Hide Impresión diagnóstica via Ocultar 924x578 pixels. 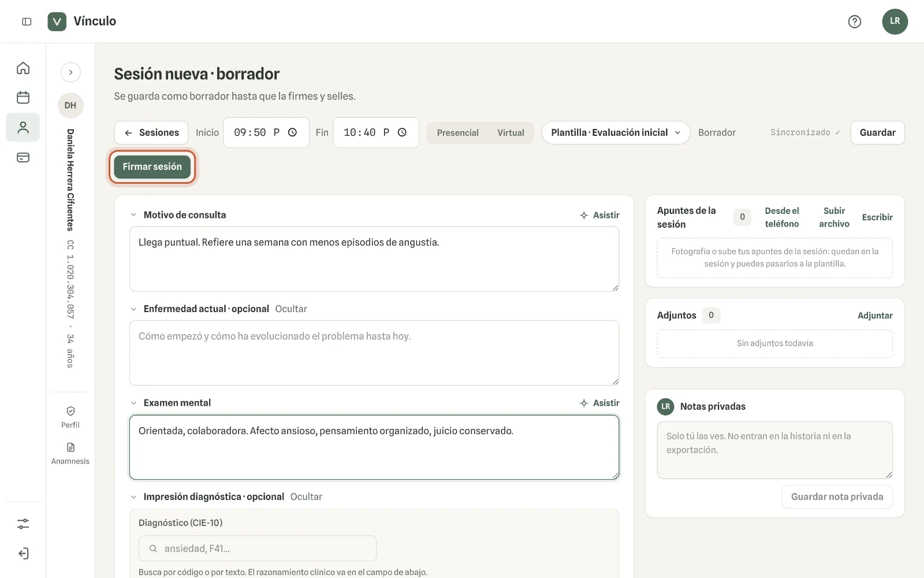click(x=306, y=497)
